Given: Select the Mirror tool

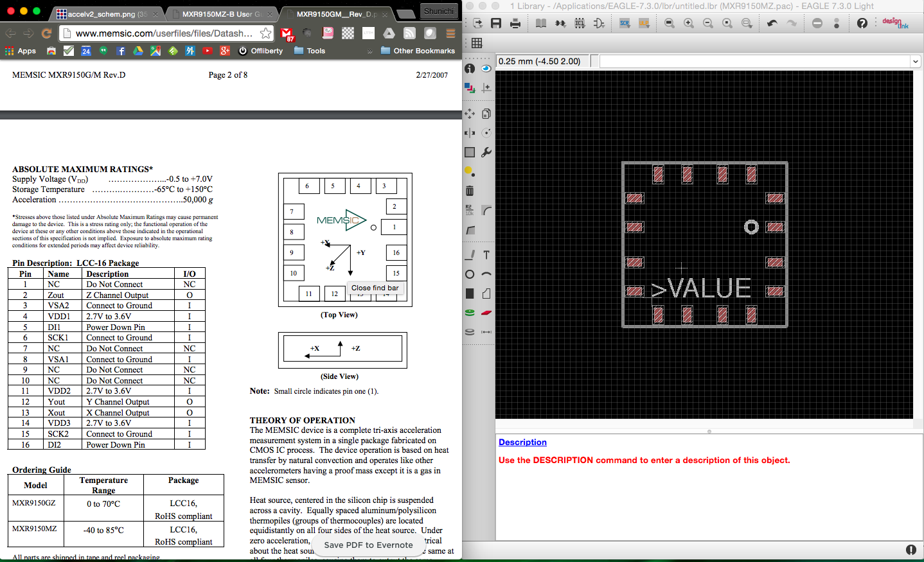Looking at the screenshot, I should coord(470,133).
